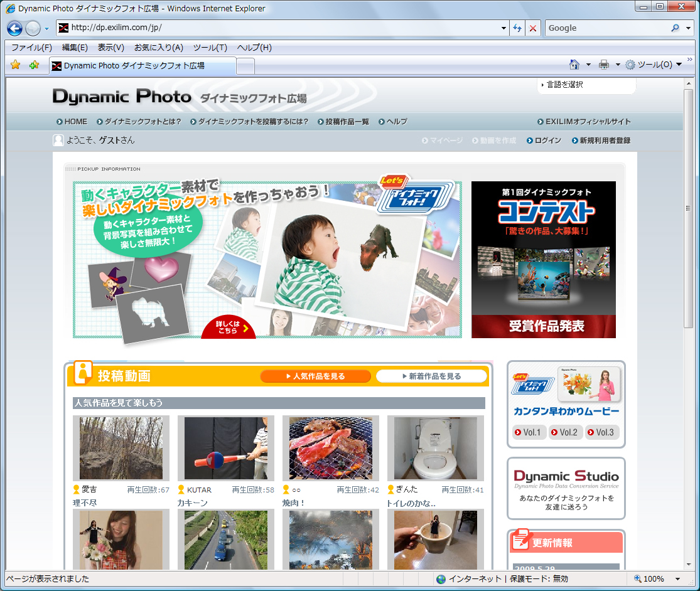Open the address bar history dropdown

(x=502, y=28)
